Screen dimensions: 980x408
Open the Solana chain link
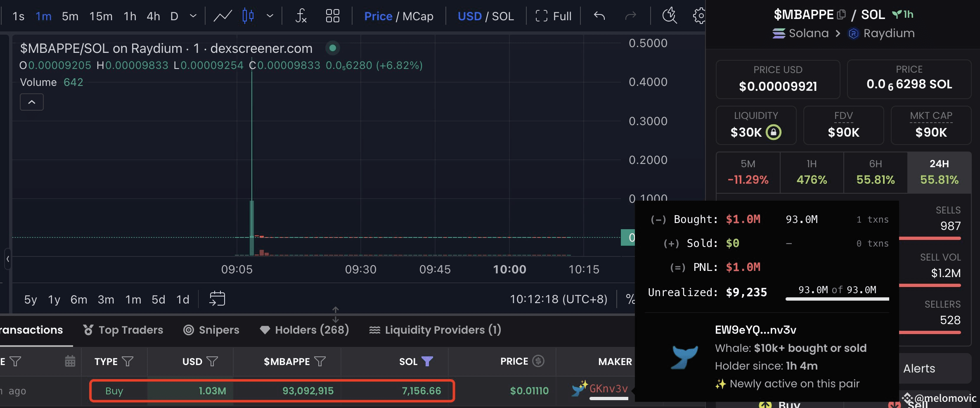[x=800, y=33]
